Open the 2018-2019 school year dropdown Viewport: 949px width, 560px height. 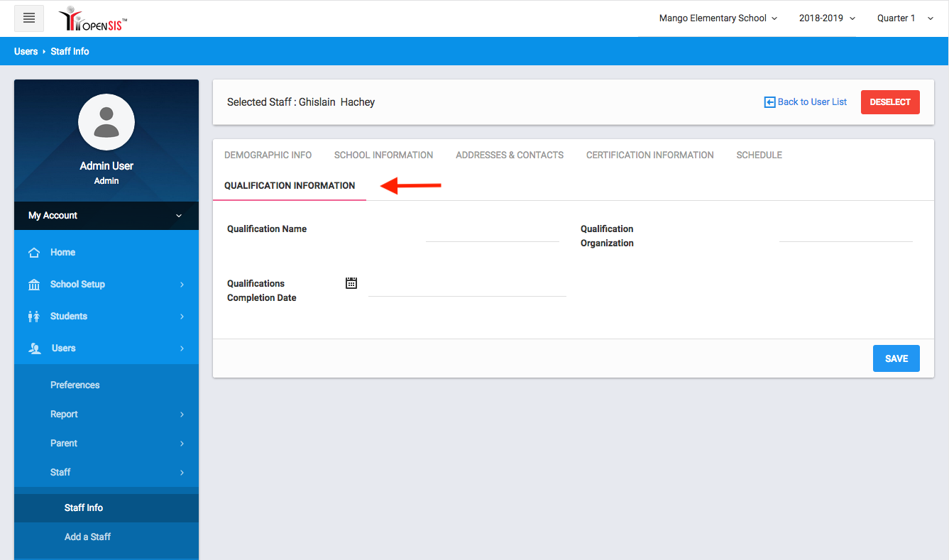click(827, 18)
